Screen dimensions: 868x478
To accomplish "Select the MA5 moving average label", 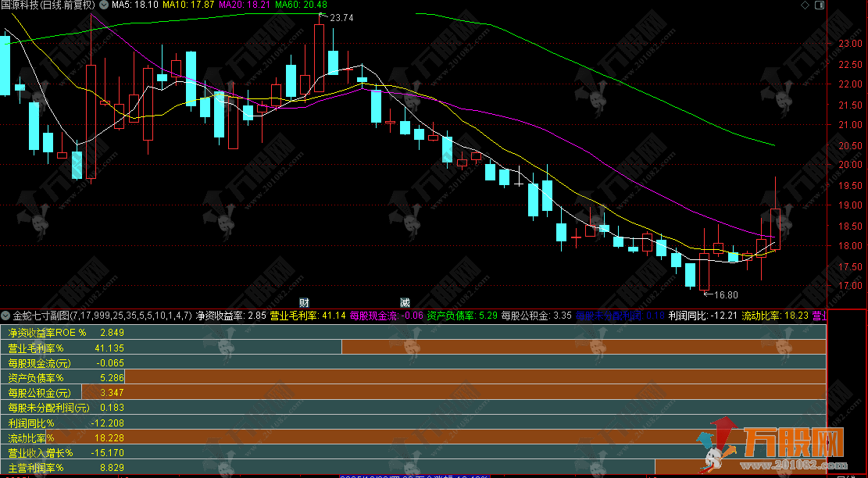I will (x=135, y=5).
